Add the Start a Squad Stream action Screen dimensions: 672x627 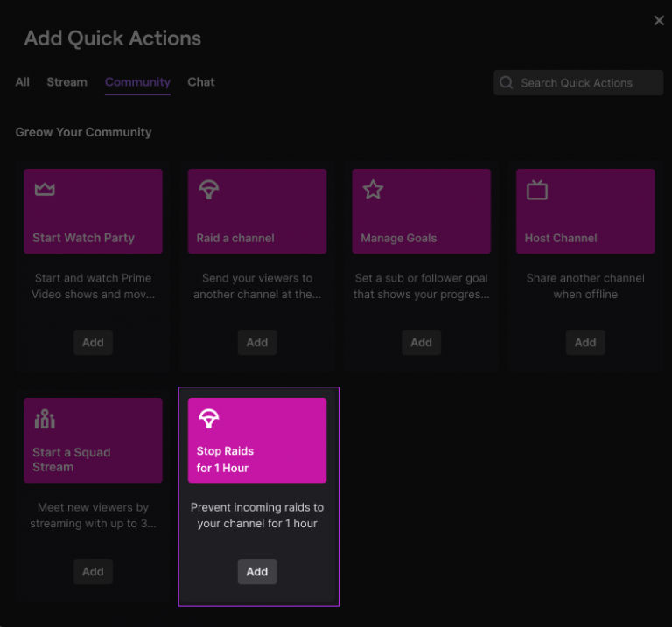93,572
